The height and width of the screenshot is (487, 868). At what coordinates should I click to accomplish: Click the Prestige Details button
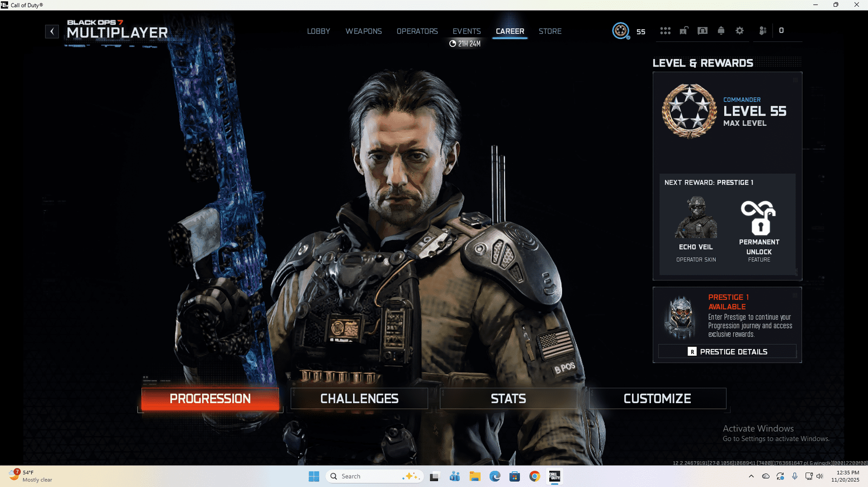pyautogui.click(x=727, y=351)
